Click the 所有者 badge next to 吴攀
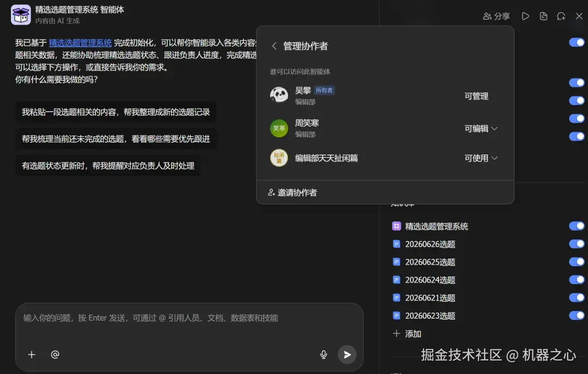The width and height of the screenshot is (588, 374). point(324,90)
